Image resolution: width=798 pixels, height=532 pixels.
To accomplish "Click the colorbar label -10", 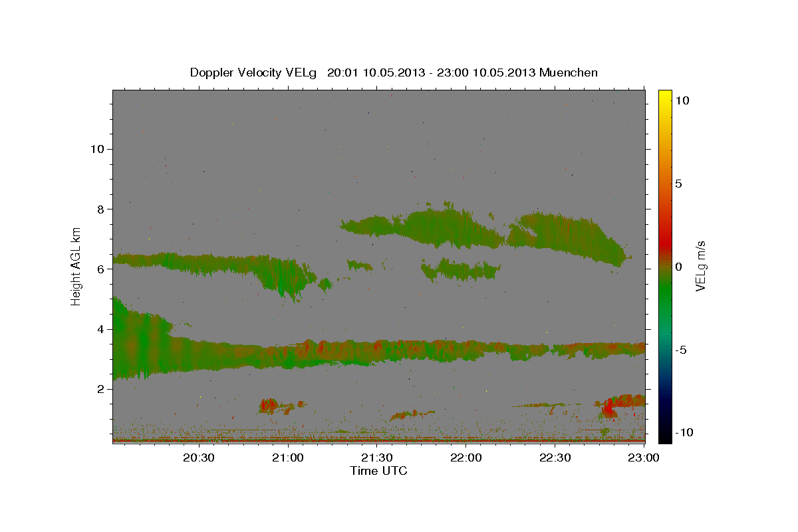I will [x=684, y=433].
